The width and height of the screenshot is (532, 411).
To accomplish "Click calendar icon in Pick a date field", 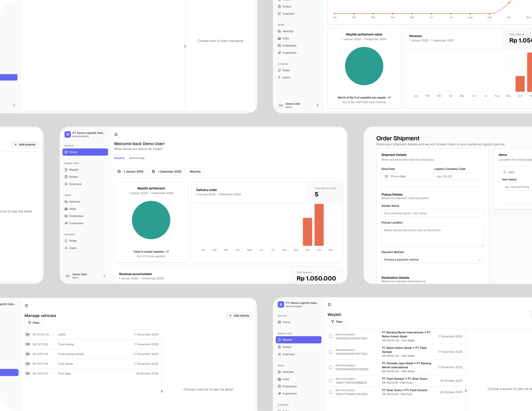I will click(x=386, y=176).
